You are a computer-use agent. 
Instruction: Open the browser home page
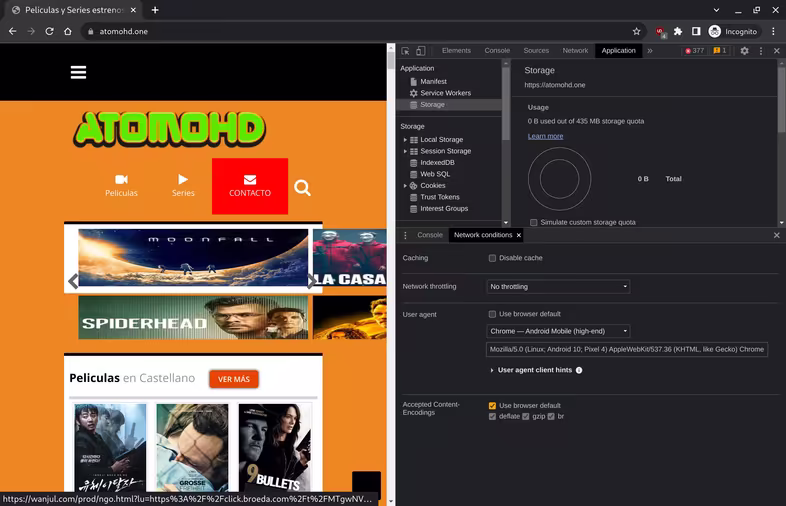point(68,31)
